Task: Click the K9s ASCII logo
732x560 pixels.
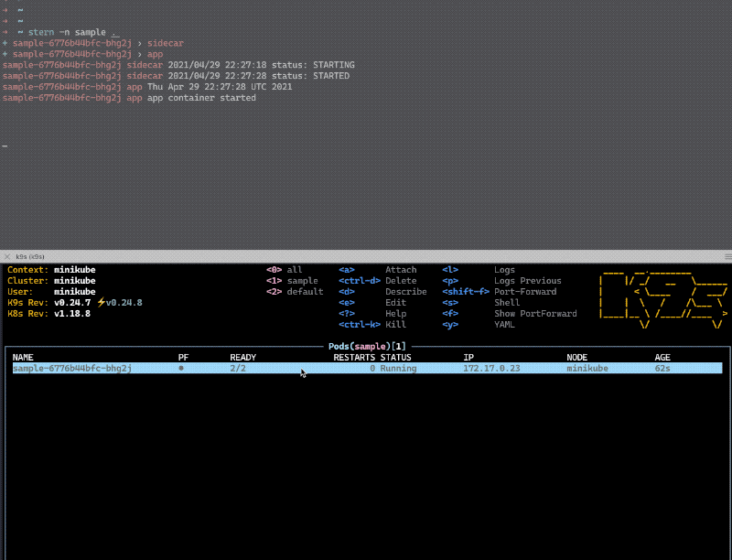Action: [663, 299]
